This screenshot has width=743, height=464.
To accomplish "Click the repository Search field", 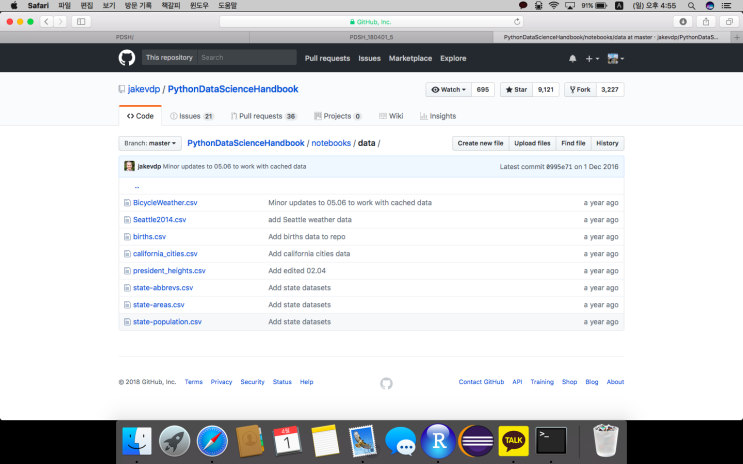I will pyautogui.click(x=247, y=57).
